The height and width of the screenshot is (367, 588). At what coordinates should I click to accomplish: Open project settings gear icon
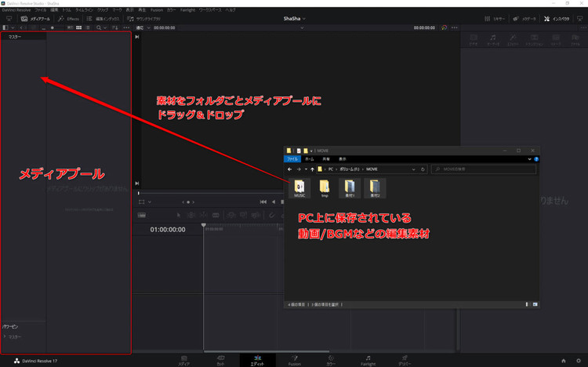[579, 360]
